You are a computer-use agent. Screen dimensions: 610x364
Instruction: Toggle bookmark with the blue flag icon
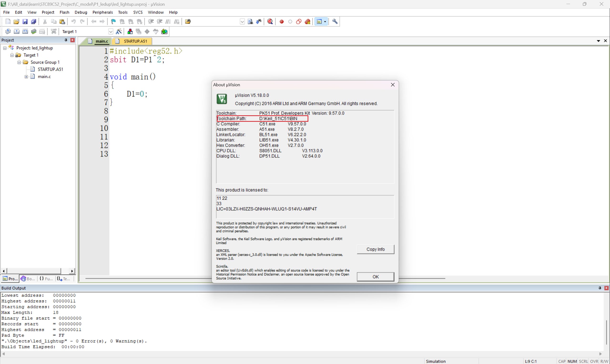tap(113, 22)
